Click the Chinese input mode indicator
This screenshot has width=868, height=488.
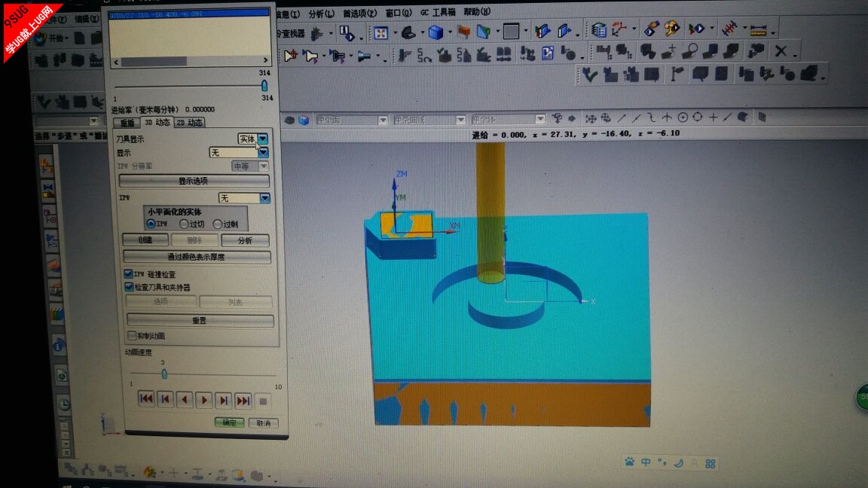click(x=646, y=462)
